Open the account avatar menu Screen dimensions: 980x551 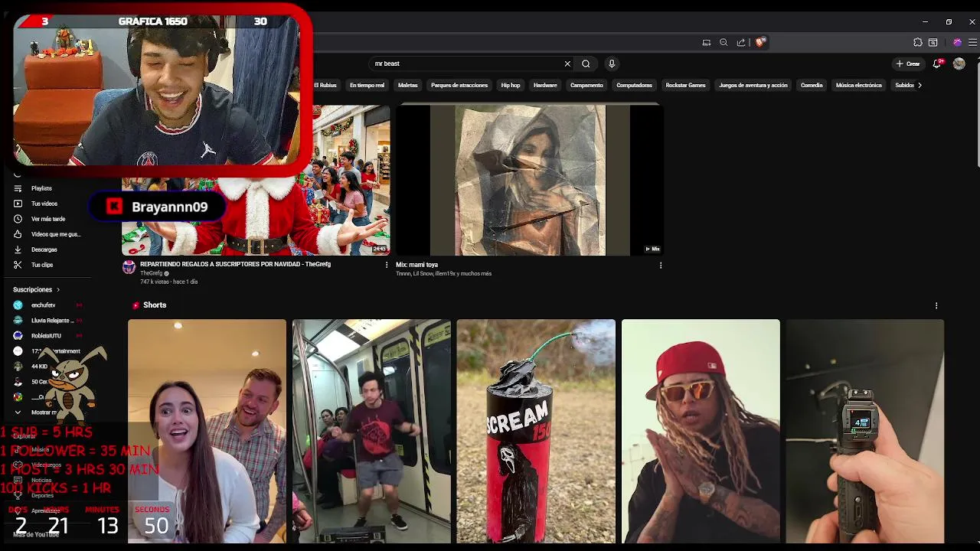click(x=959, y=64)
